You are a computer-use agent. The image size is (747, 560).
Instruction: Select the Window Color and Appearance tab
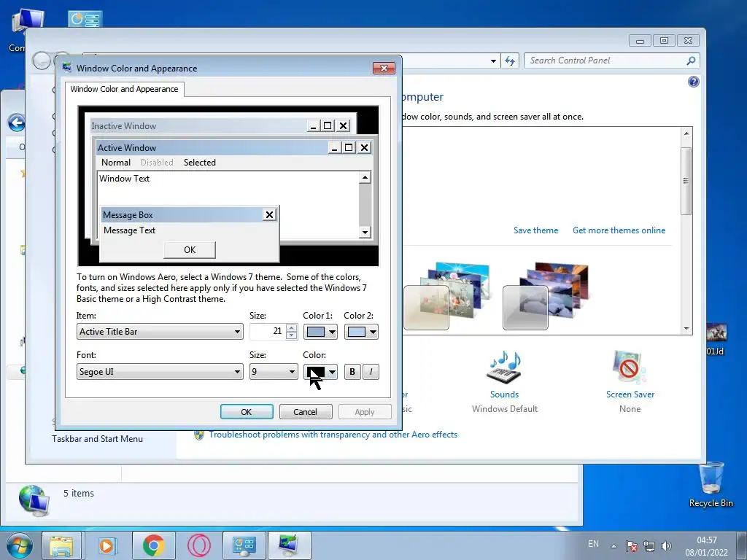pos(124,89)
